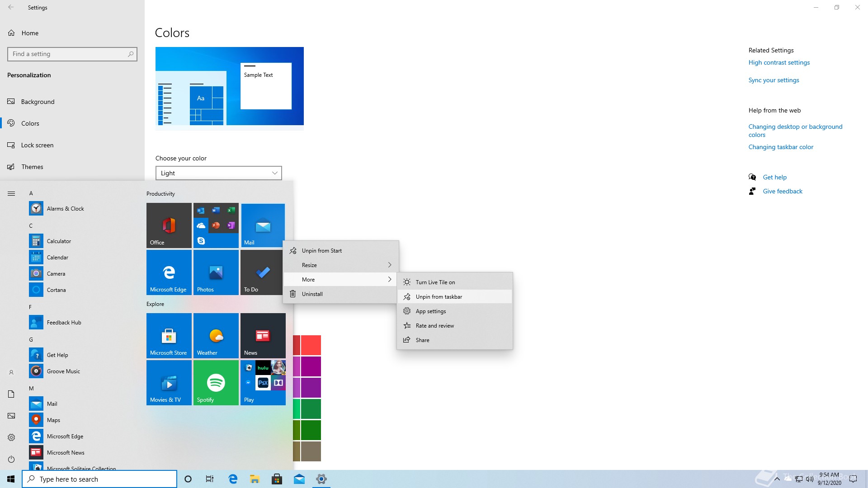Open the Office tile in Start
868x488 pixels.
tap(169, 225)
